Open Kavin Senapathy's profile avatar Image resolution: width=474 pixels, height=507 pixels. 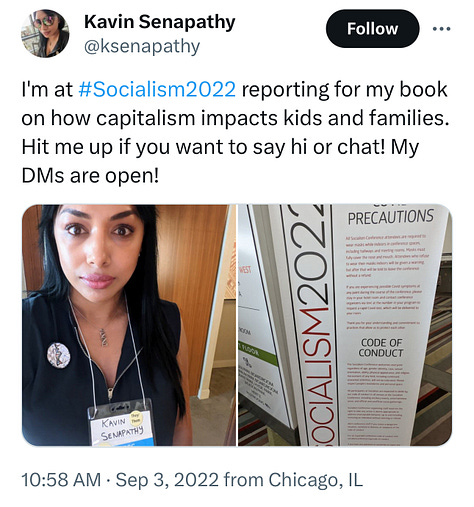45,34
